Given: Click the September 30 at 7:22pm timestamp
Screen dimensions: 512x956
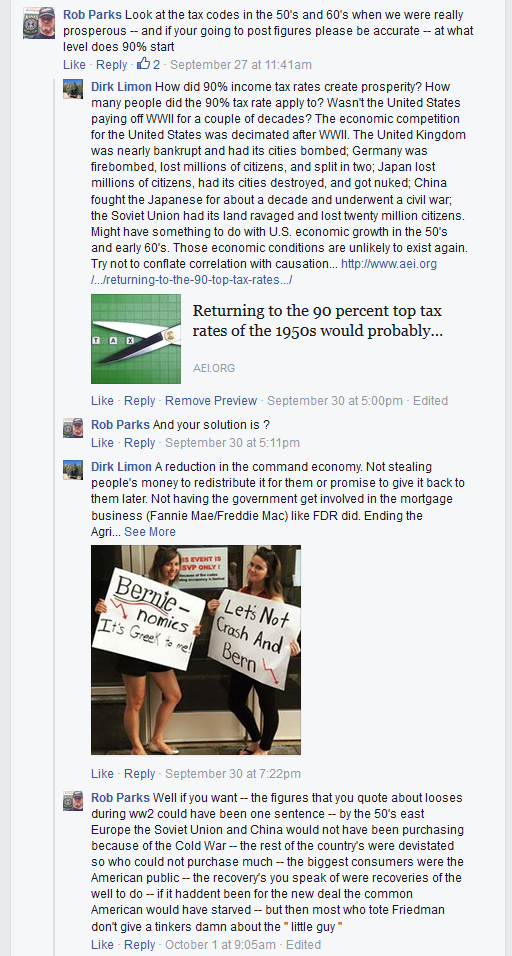Looking at the screenshot, I should pos(233,774).
